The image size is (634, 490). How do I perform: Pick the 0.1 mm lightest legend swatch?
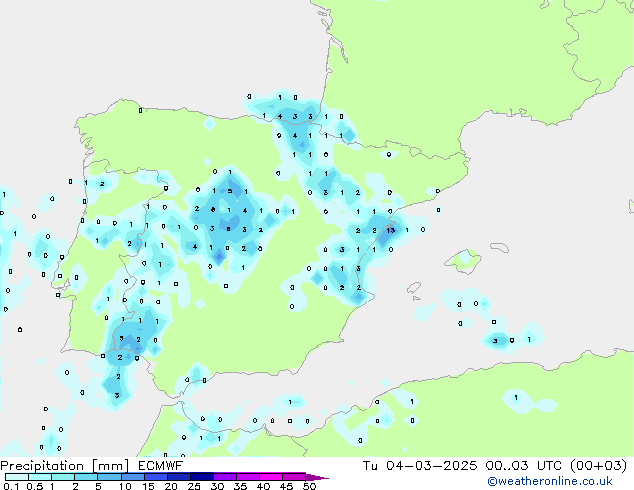(15, 477)
